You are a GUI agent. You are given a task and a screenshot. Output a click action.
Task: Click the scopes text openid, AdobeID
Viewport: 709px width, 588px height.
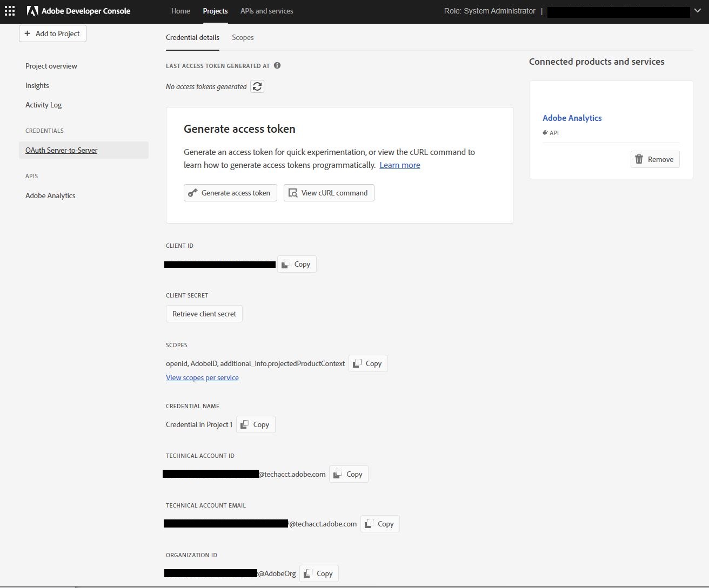coord(255,363)
